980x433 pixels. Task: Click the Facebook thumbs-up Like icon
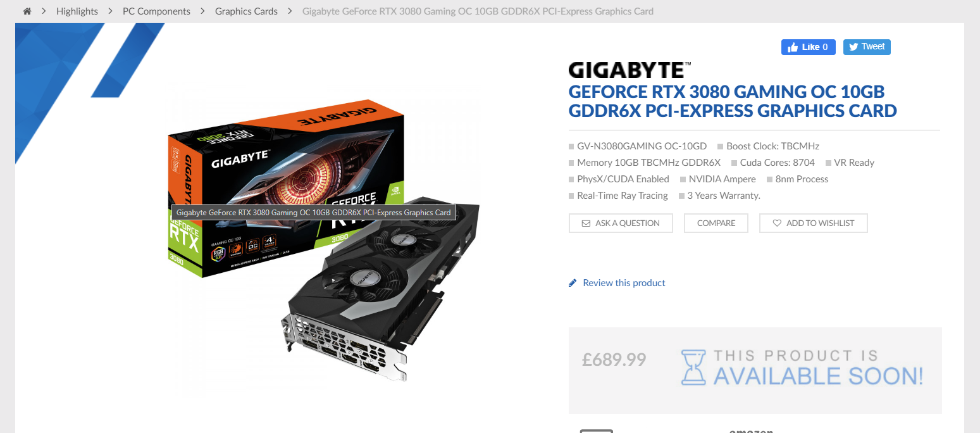click(x=793, y=47)
